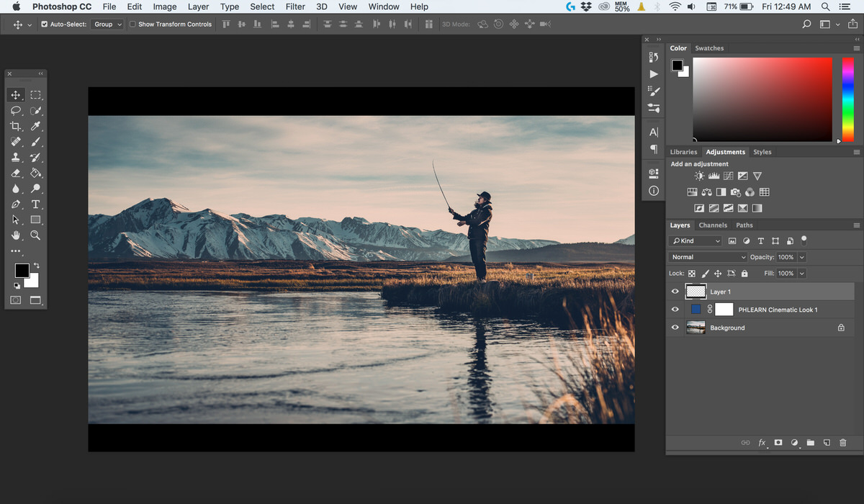Select Layer 1 thumbnail
Image resolution: width=864 pixels, height=504 pixels.
coord(696,291)
